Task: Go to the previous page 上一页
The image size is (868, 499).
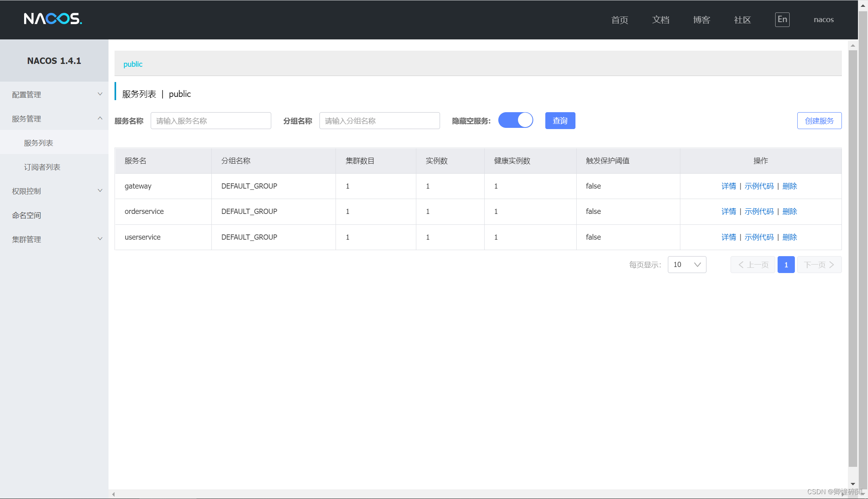Action: click(753, 265)
